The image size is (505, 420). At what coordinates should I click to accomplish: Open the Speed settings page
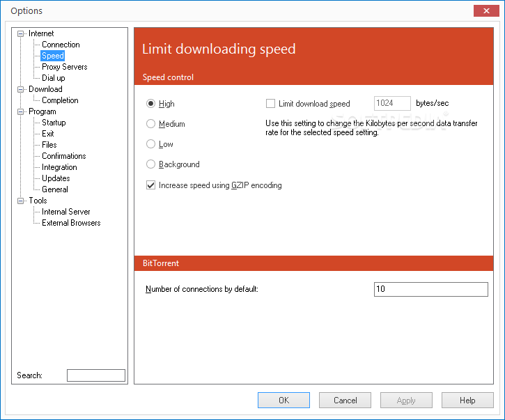pos(53,56)
